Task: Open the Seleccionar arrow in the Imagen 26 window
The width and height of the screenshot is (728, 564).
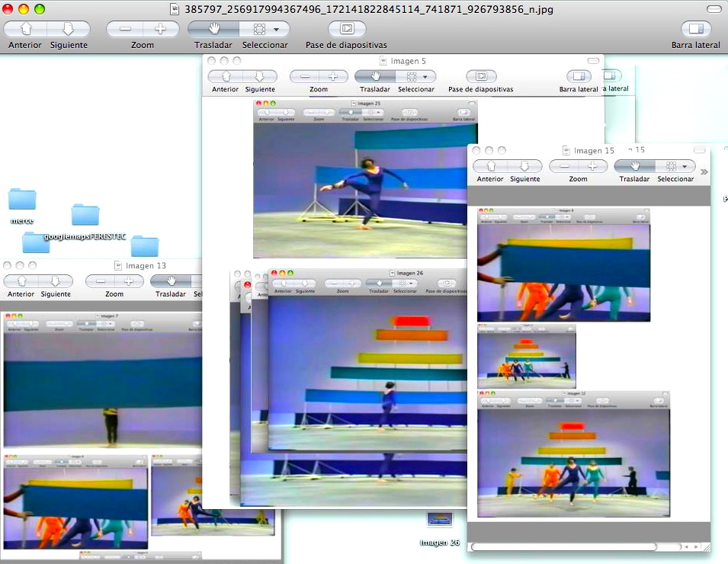Action: (410, 284)
